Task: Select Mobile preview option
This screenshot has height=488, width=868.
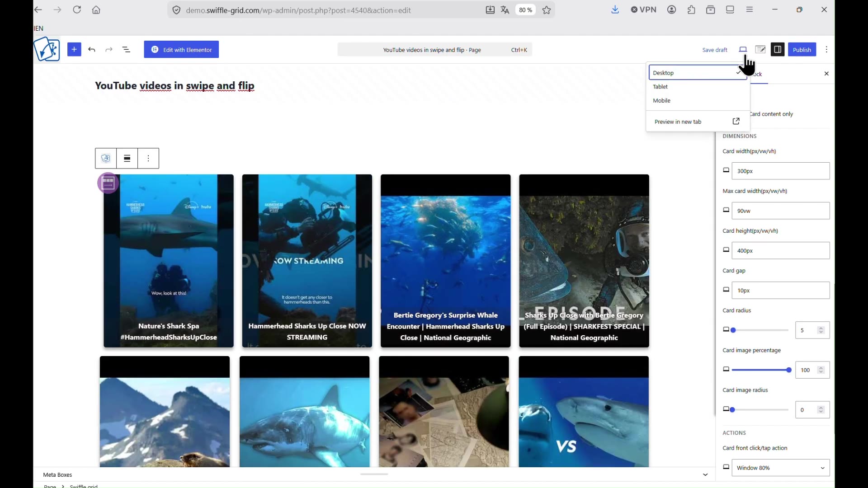Action: coord(698,101)
